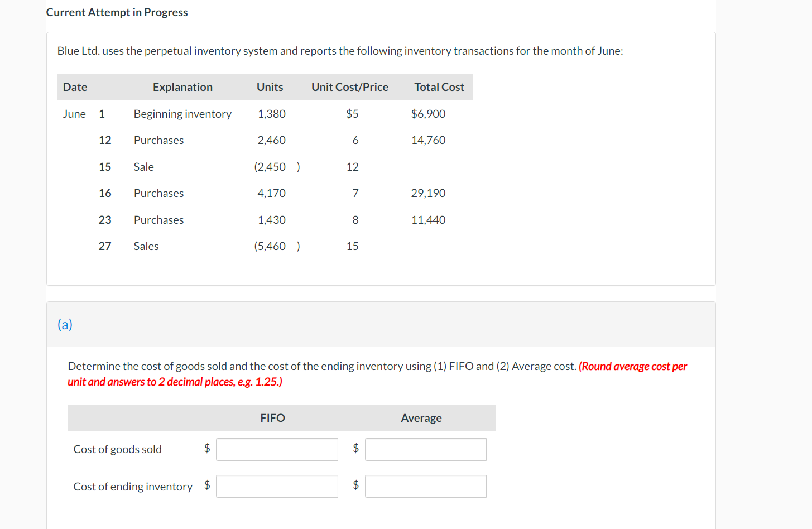Select the Average column header

coord(421,417)
